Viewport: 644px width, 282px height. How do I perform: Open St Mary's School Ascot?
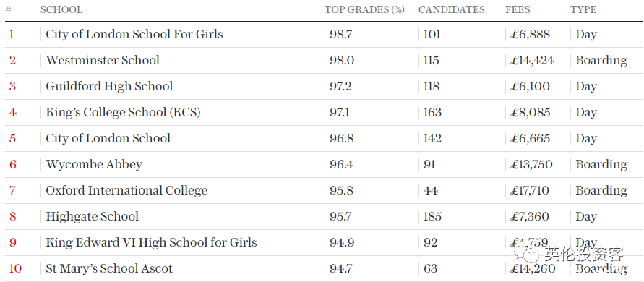click(x=109, y=269)
